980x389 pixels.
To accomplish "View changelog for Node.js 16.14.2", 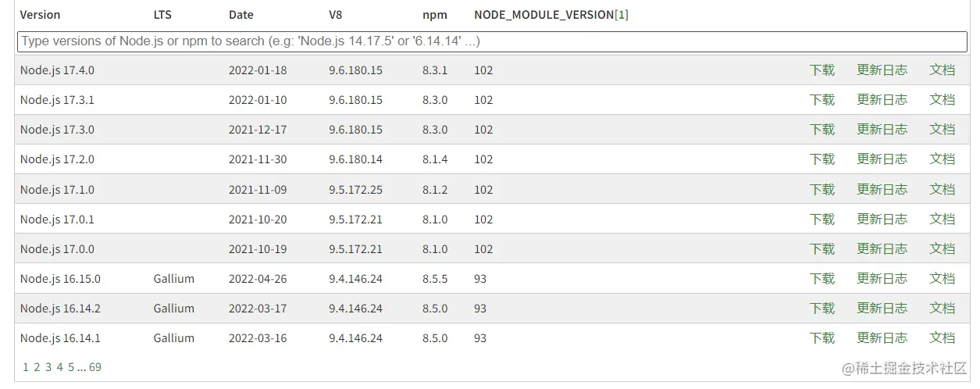I will click(x=882, y=309).
